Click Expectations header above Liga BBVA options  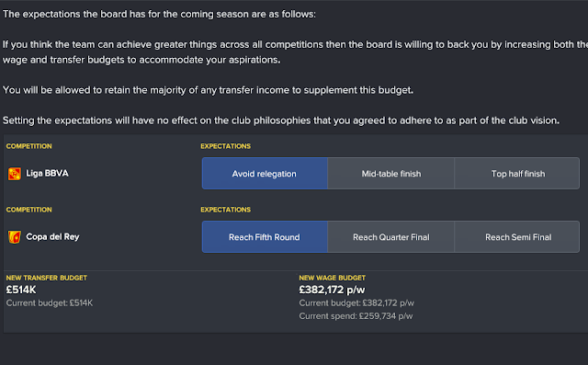pos(225,146)
